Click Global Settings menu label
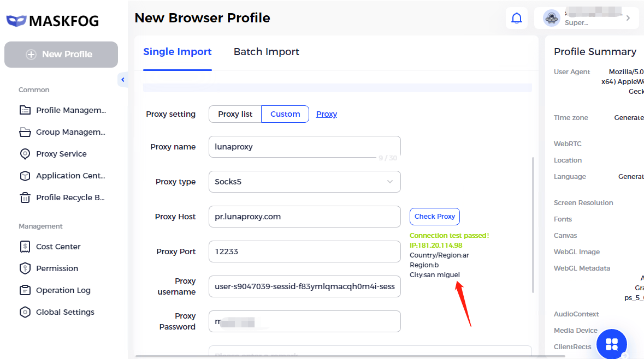Viewport: 644px width, 359px height. point(65,312)
